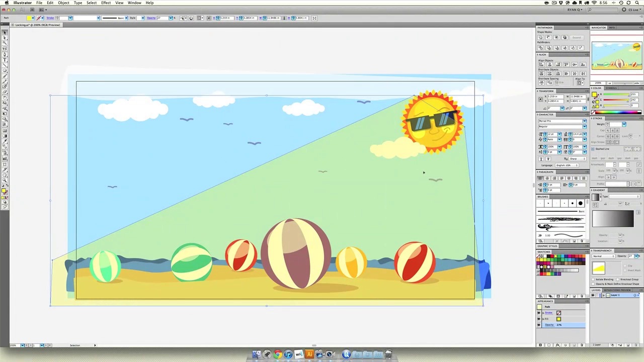Open the File menu
This screenshot has width=644, height=362.
39,3
